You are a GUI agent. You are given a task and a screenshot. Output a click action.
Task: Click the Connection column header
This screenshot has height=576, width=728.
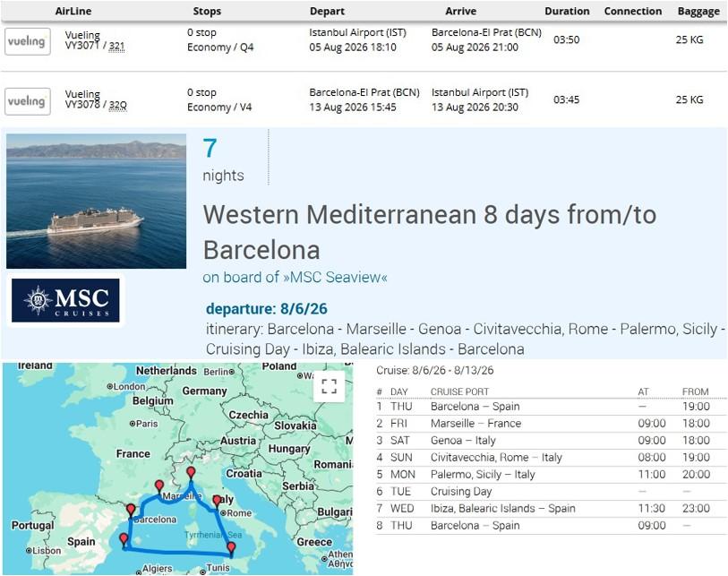[633, 11]
